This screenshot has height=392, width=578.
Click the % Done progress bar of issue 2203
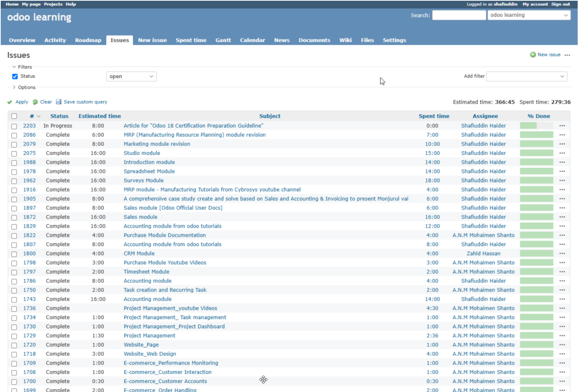tap(536, 126)
